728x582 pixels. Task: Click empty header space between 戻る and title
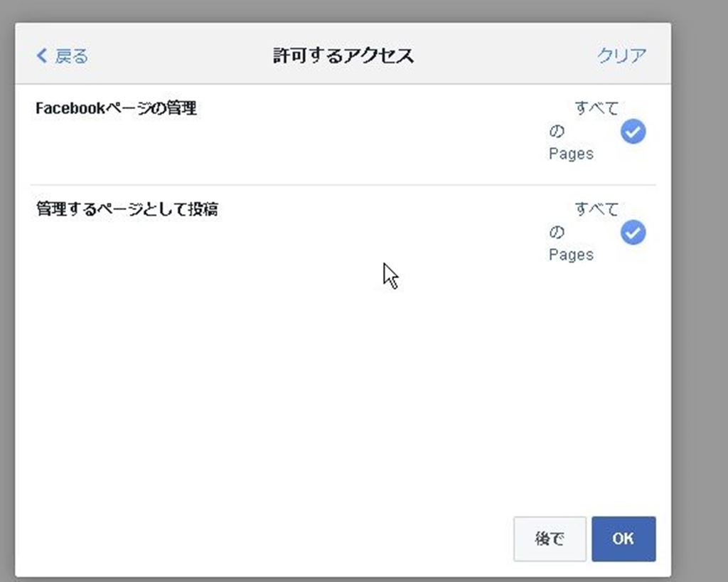pyautogui.click(x=178, y=55)
